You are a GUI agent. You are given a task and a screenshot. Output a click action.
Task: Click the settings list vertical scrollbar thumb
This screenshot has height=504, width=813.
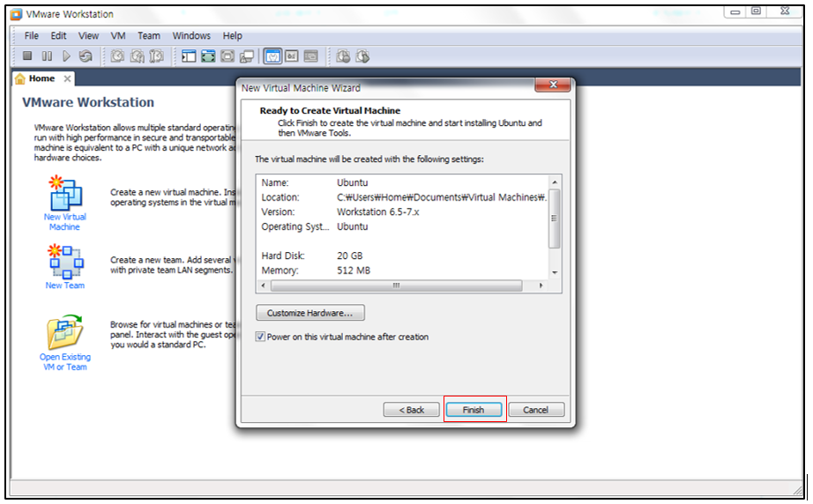pos(555,219)
